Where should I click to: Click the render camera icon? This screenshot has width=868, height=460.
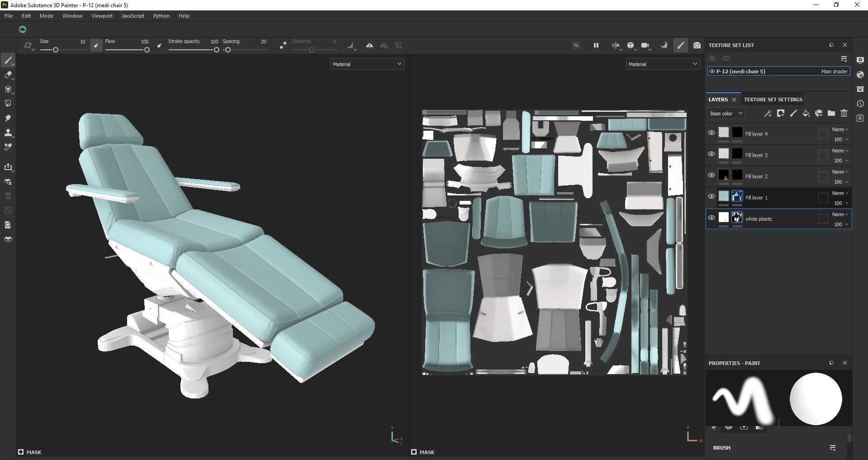(697, 45)
